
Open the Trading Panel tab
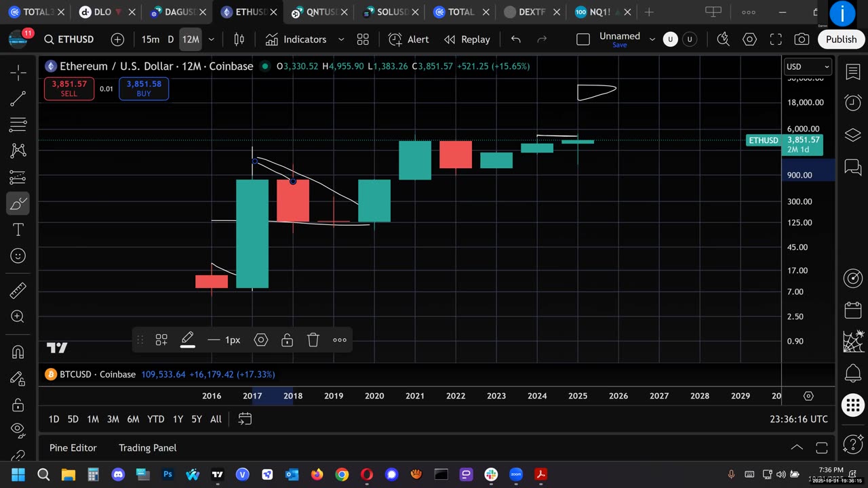coord(148,448)
